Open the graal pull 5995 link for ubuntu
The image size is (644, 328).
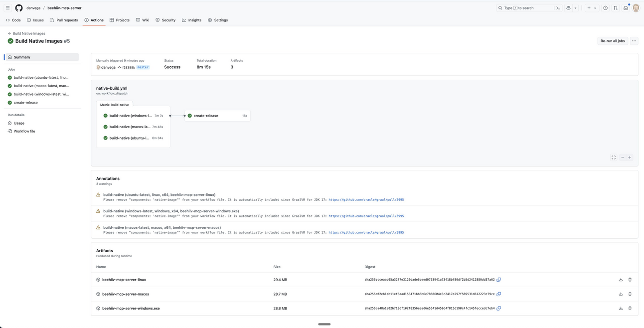click(x=366, y=200)
